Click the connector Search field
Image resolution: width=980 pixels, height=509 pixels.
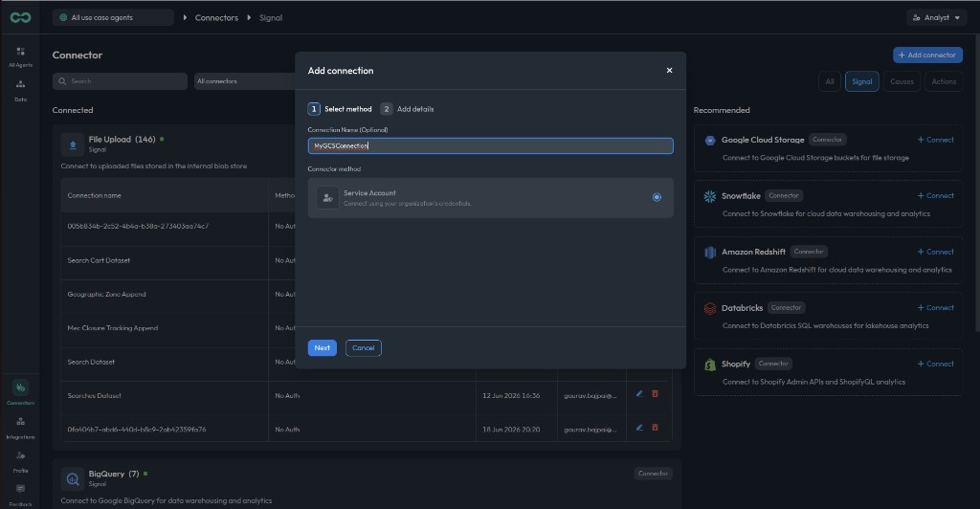[x=120, y=81]
